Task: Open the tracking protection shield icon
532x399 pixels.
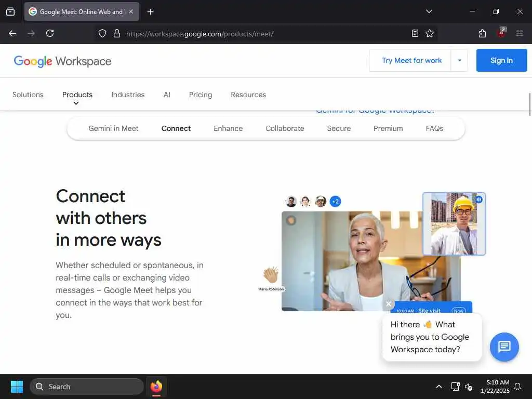Action: point(102,33)
